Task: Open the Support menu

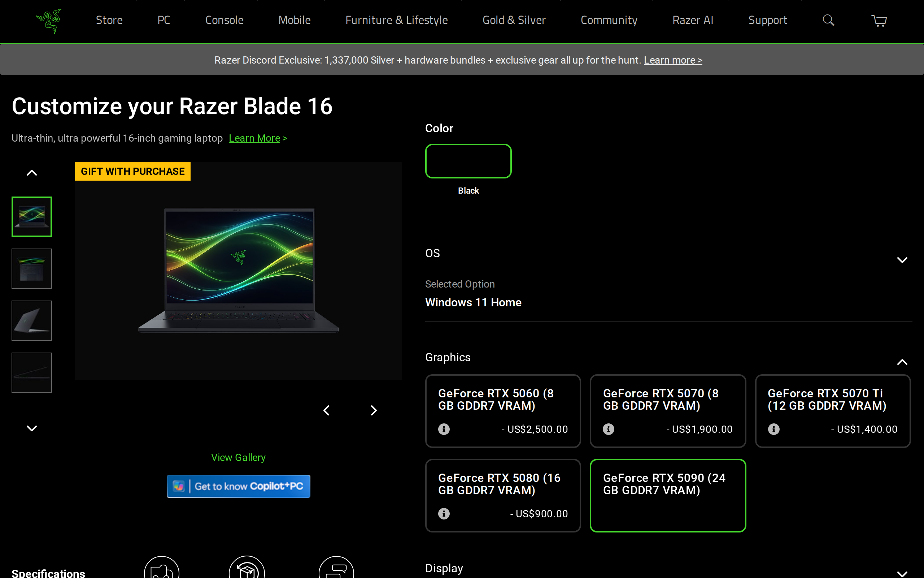Action: point(767,20)
